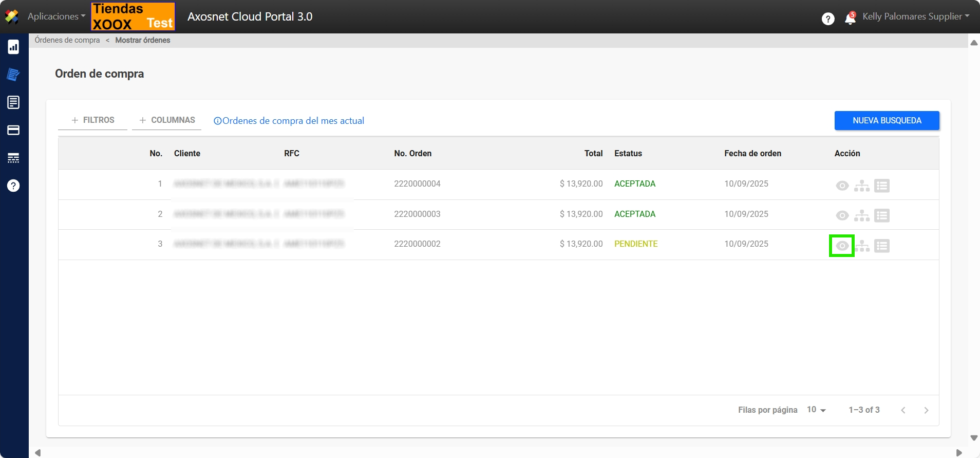Image resolution: width=980 pixels, height=458 pixels.
Task: Expand the COLUMNAS tab
Action: pyautogui.click(x=167, y=120)
